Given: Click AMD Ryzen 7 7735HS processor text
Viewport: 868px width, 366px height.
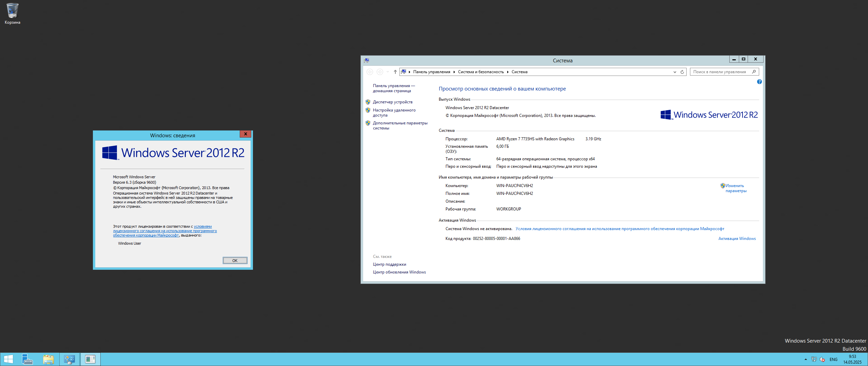Looking at the screenshot, I should (535, 139).
